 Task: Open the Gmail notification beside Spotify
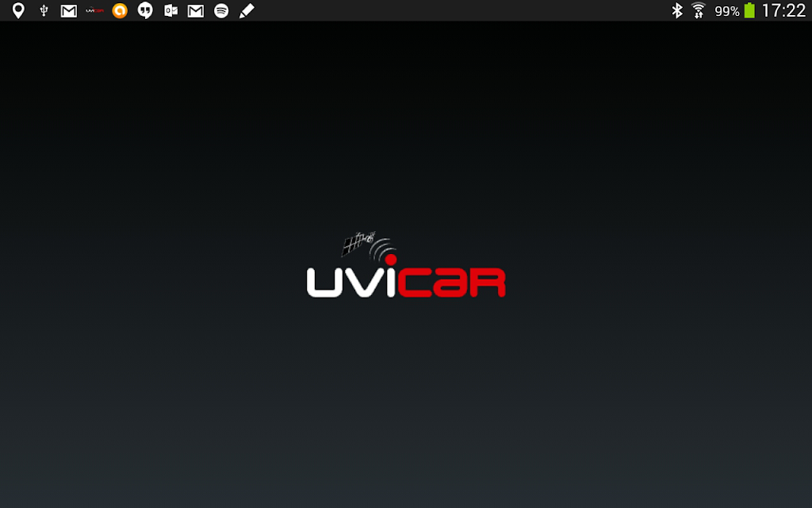196,11
